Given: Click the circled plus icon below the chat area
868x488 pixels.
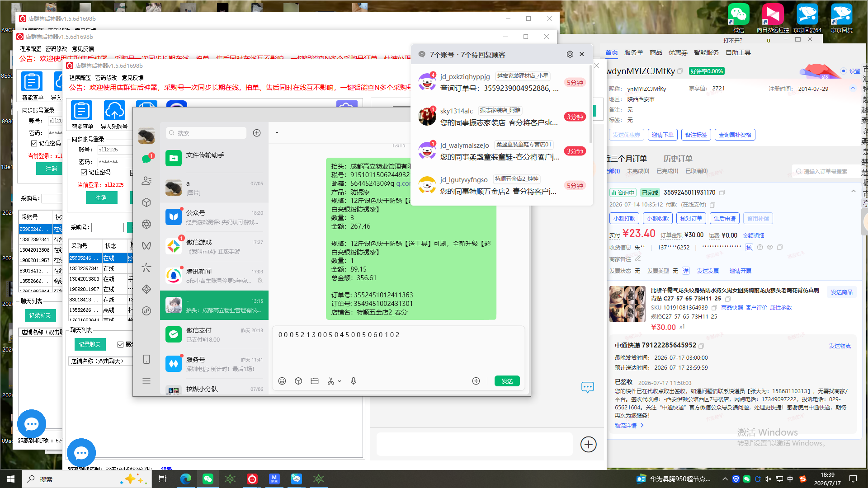Looking at the screenshot, I should pyautogui.click(x=588, y=444).
